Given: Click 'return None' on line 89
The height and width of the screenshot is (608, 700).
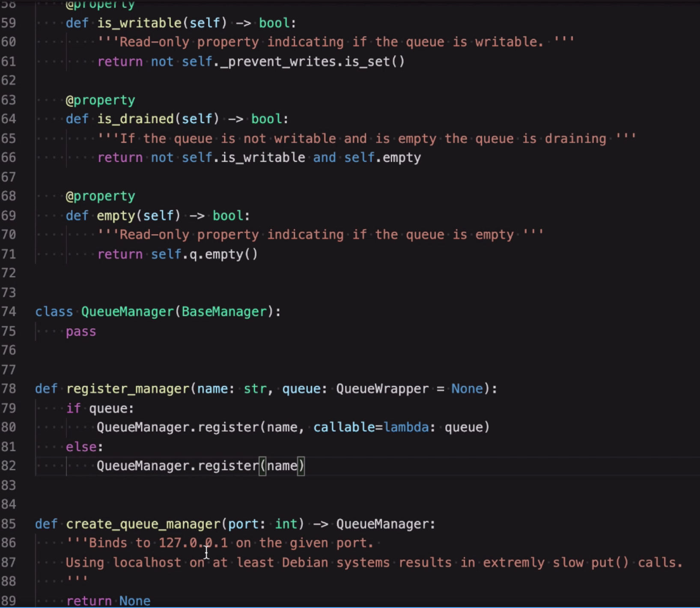Looking at the screenshot, I should point(108,600).
